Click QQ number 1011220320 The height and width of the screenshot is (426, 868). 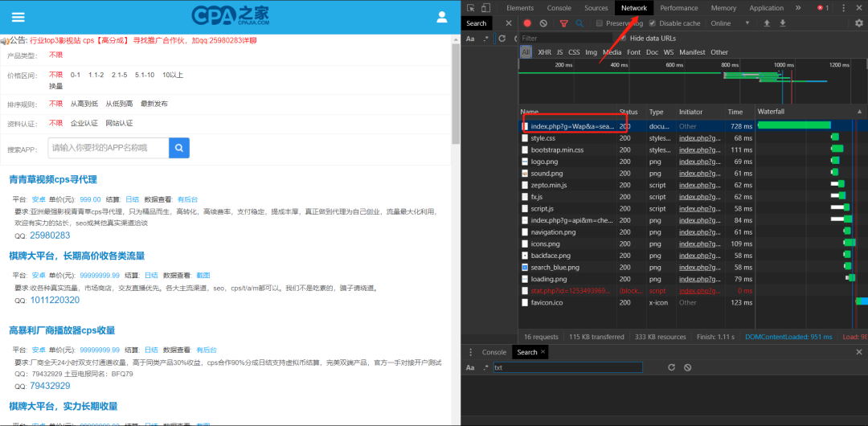tap(55, 300)
